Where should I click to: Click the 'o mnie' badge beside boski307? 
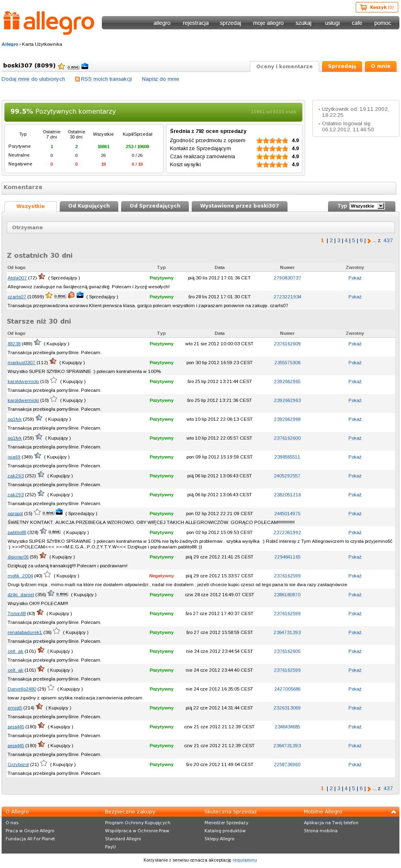[x=73, y=67]
